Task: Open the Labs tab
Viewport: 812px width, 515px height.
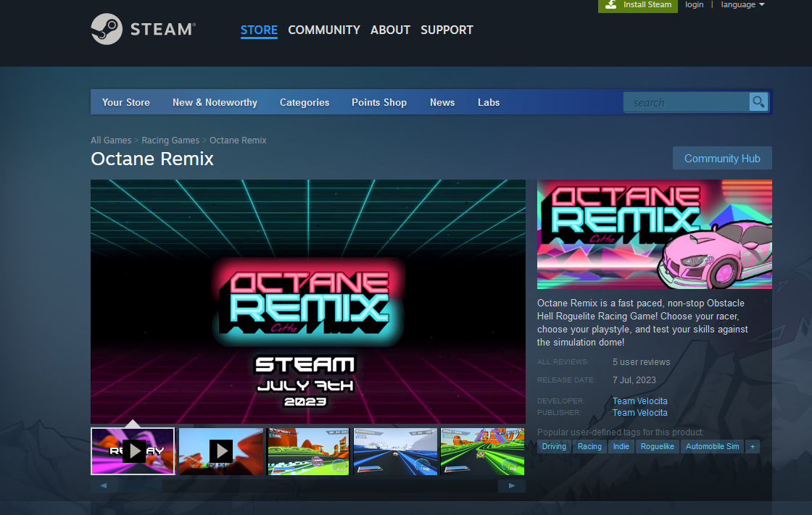Action: (489, 102)
